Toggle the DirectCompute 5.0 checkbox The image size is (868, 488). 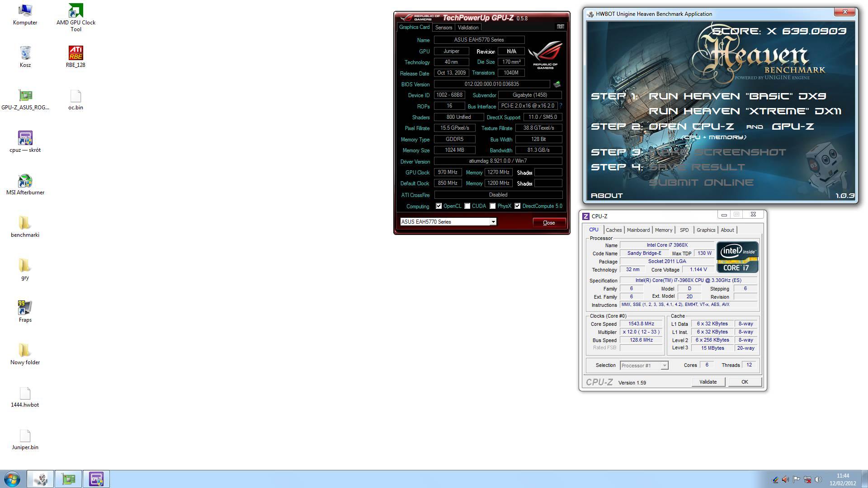coord(518,206)
